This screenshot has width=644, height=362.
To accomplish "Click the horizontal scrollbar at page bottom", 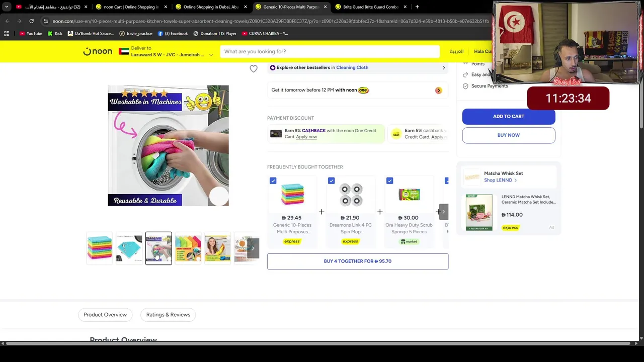I will [318, 343].
